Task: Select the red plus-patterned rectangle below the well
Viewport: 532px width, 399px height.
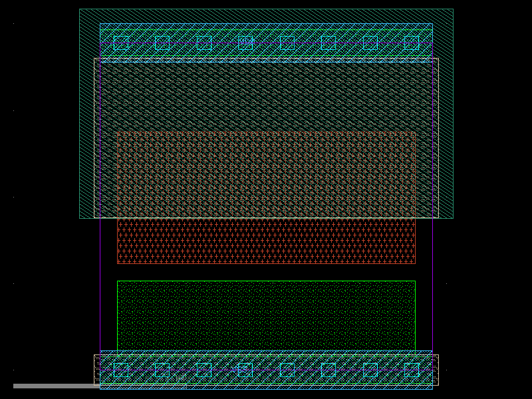Action: pos(267,241)
